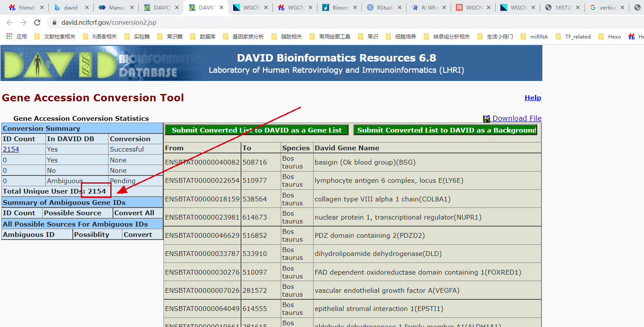Click epithelial stromal interaction 1(EPSTI1) entry

click(379, 309)
